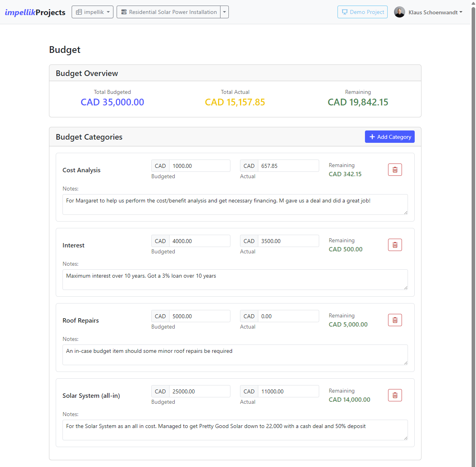The height and width of the screenshot is (467, 476).
Task: Edit Cost Analysis actual amount field
Action: pos(288,166)
